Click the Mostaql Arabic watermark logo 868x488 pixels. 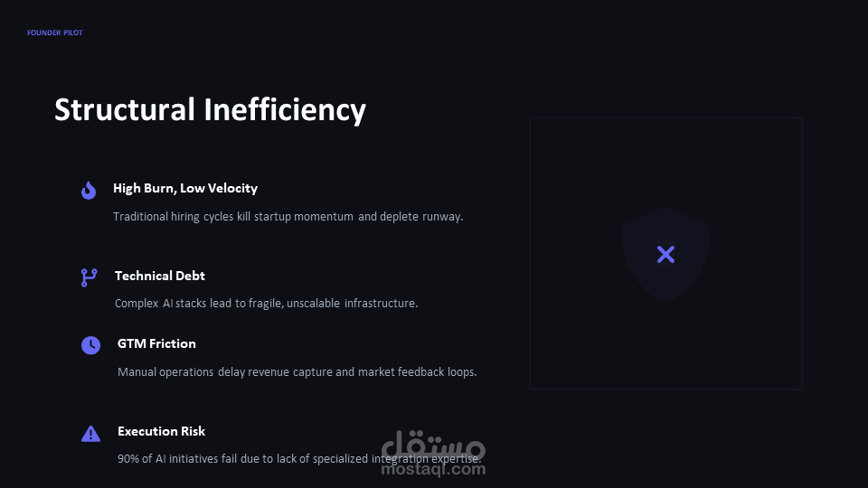tap(434, 445)
